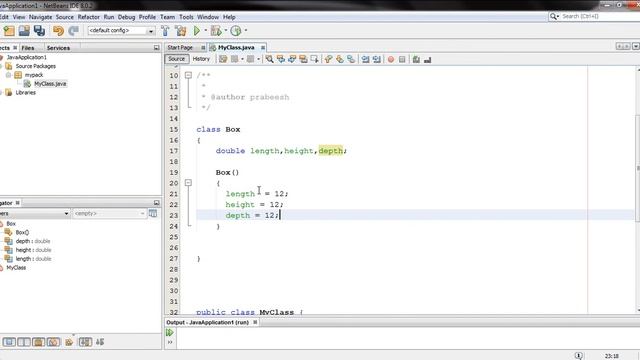
Task: Open the Navigate menu
Action: pyautogui.click(x=40, y=17)
